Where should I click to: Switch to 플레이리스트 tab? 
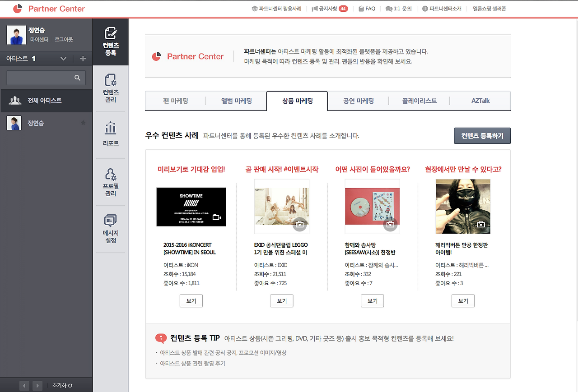[x=420, y=101]
